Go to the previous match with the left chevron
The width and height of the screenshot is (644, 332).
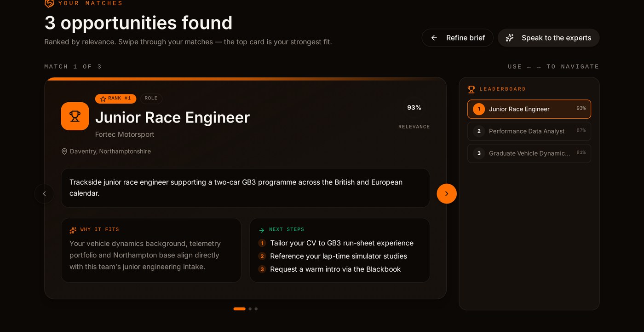[x=45, y=194]
